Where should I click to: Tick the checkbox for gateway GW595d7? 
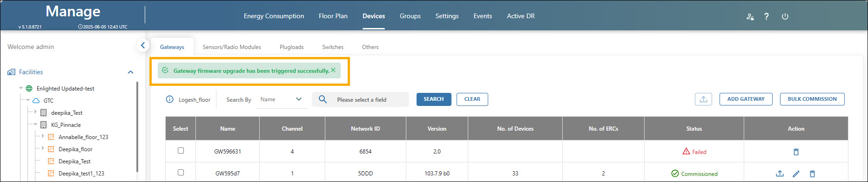tap(181, 172)
